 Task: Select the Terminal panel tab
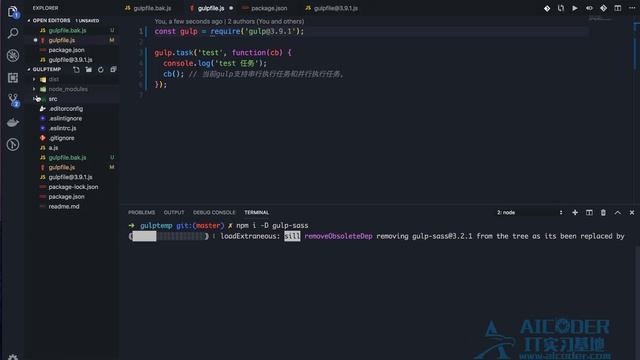(256, 213)
